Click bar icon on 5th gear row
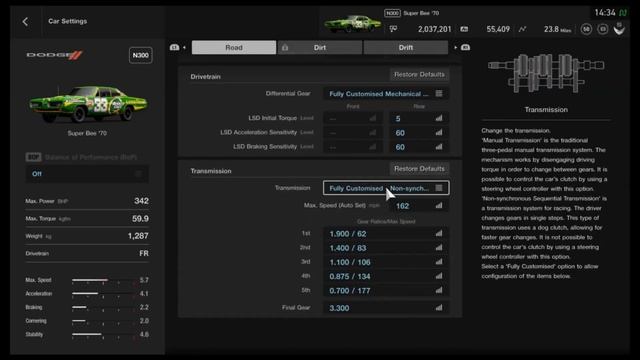Screen dimensions: 640x360 439,290
